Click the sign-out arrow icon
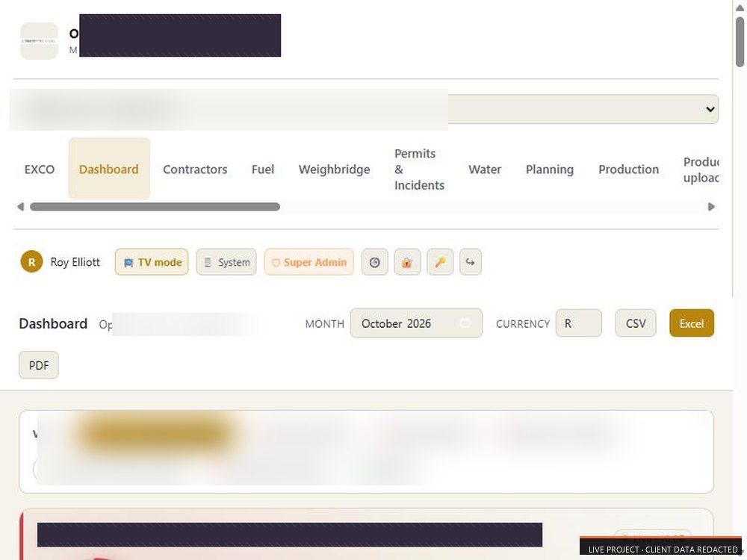The width and height of the screenshot is (747, 560). point(470,262)
